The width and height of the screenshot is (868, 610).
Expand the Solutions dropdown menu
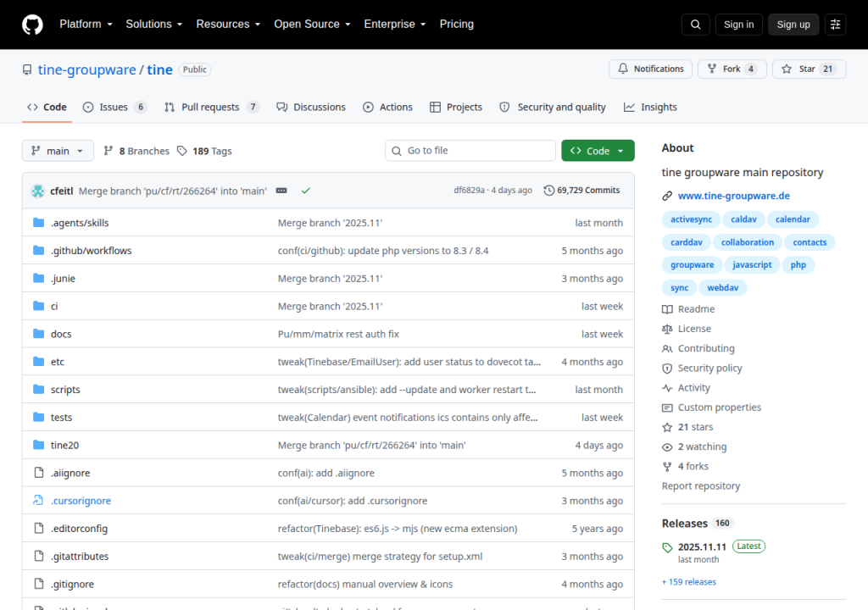[x=154, y=25]
